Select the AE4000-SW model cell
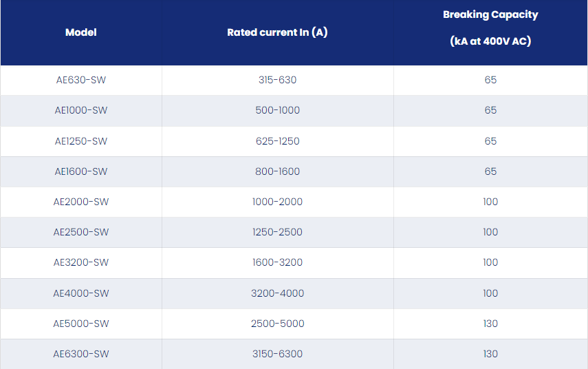This screenshot has width=588, height=369. coord(81,293)
